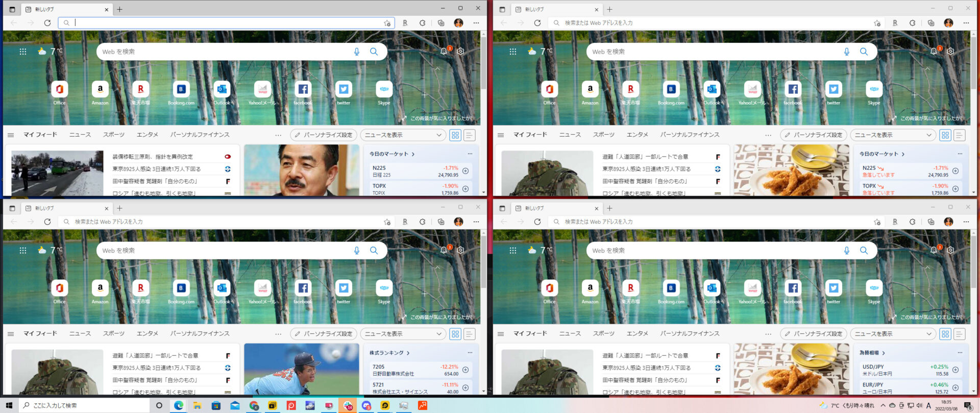Click weather 7°C widget in bottom-left window
Image resolution: width=980 pixels, height=413 pixels.
coord(50,250)
